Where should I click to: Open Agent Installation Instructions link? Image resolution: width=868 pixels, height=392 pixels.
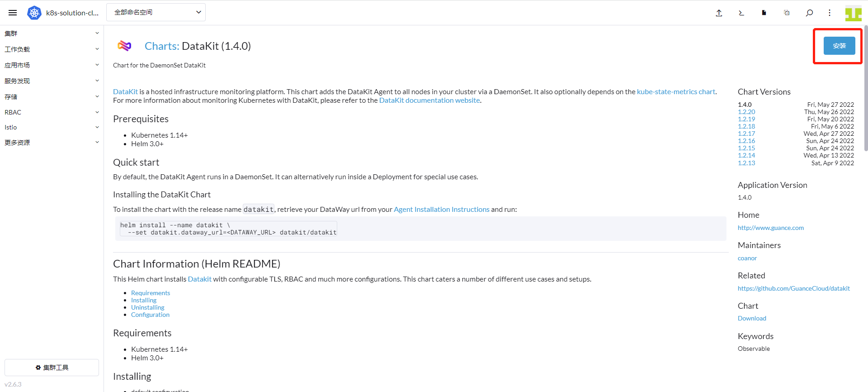[x=442, y=209]
